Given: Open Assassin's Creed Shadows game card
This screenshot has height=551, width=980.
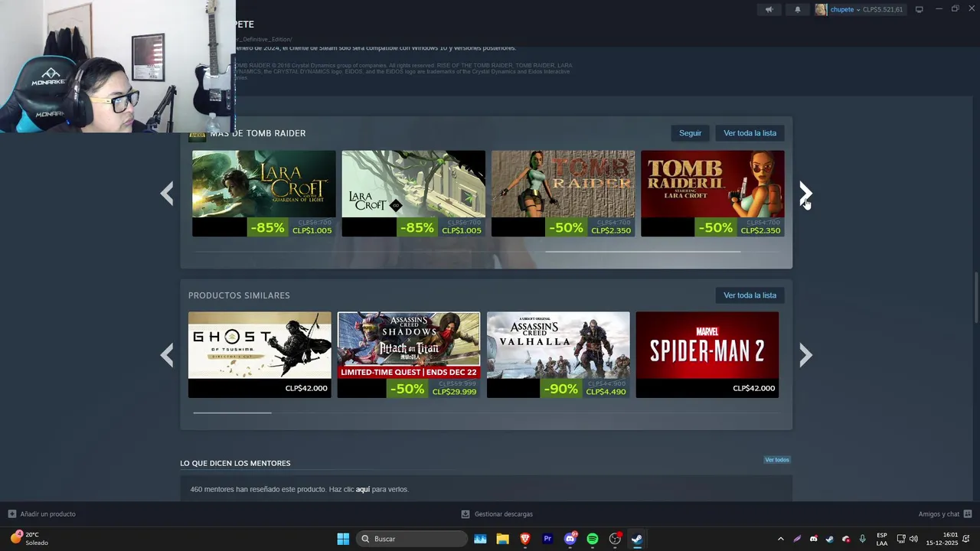Looking at the screenshot, I should tap(409, 354).
